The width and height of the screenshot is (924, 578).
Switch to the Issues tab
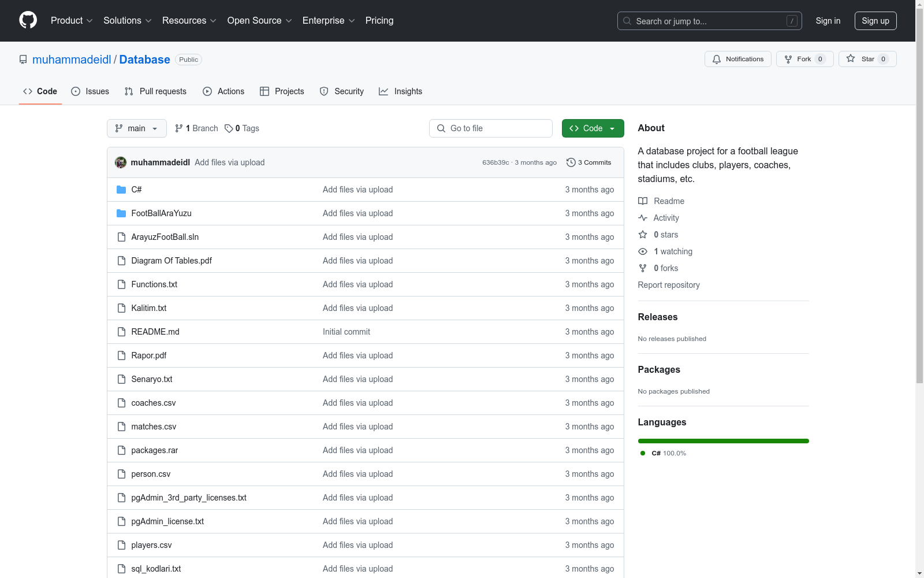tap(90, 91)
